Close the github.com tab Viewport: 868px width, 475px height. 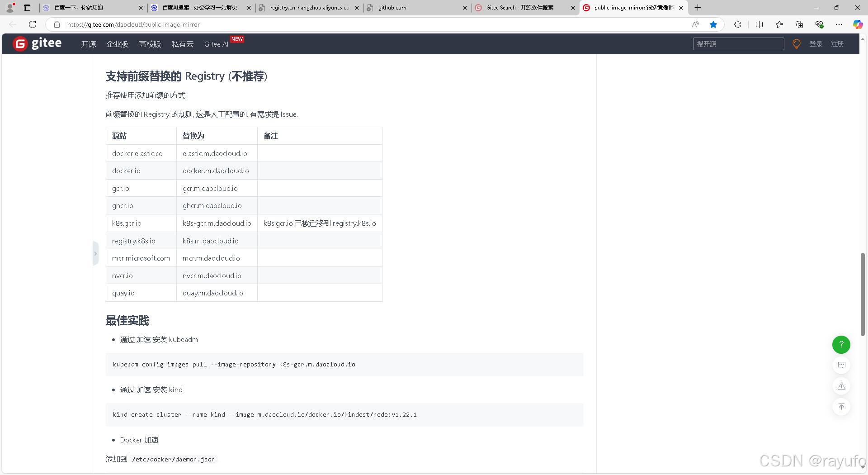[465, 8]
